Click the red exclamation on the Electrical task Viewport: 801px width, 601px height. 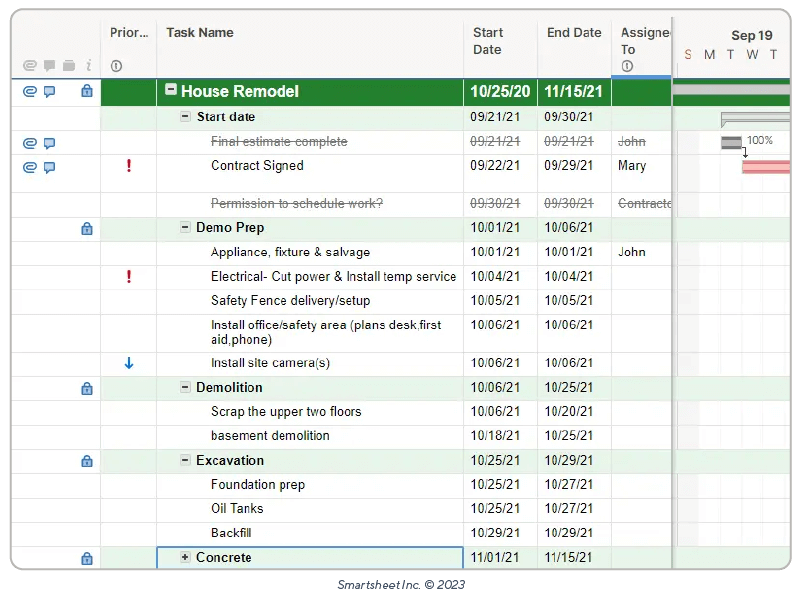128,276
